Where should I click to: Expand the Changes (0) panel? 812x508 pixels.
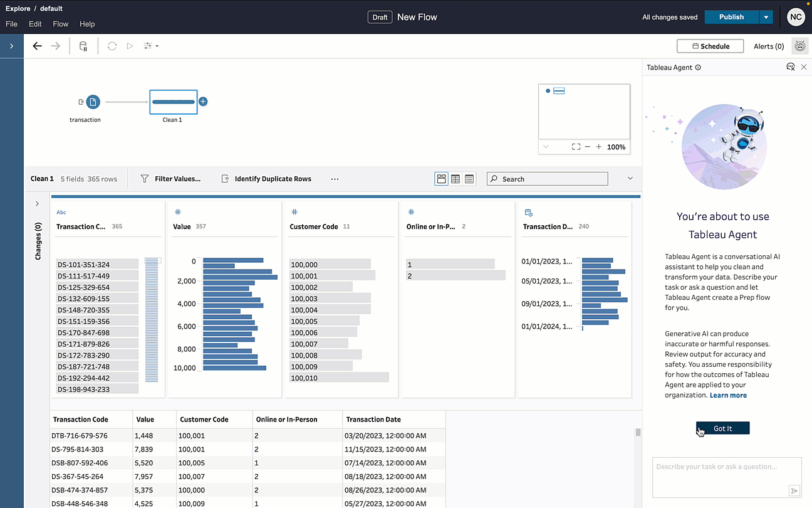(x=37, y=203)
